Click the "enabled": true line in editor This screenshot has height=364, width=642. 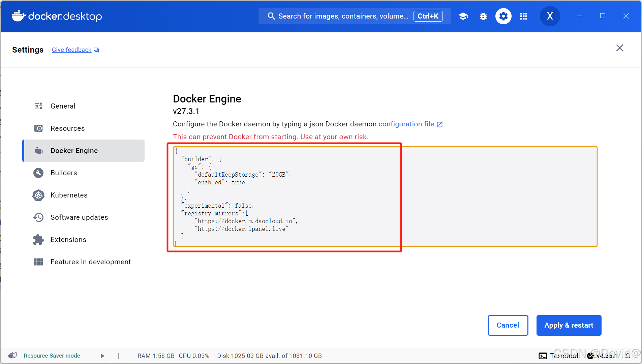pos(220,182)
